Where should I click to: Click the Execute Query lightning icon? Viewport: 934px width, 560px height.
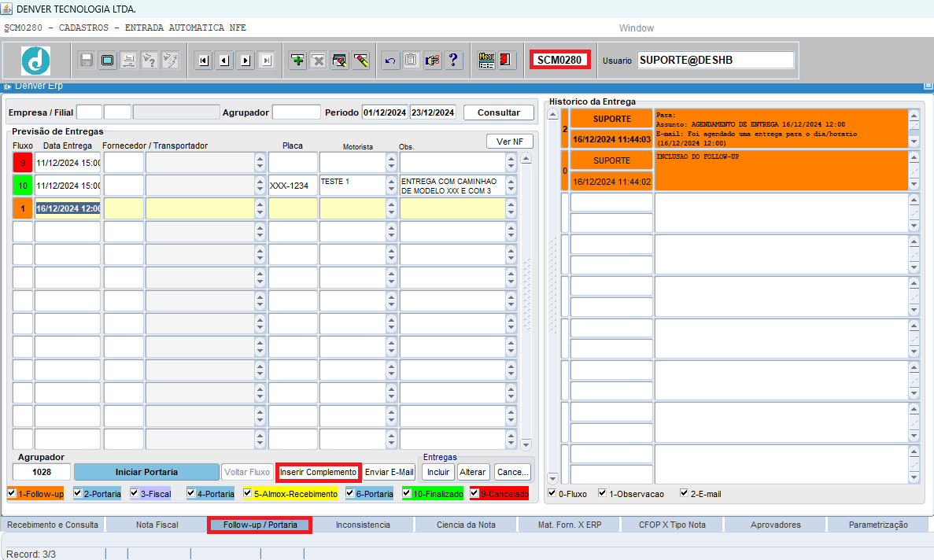coord(171,60)
